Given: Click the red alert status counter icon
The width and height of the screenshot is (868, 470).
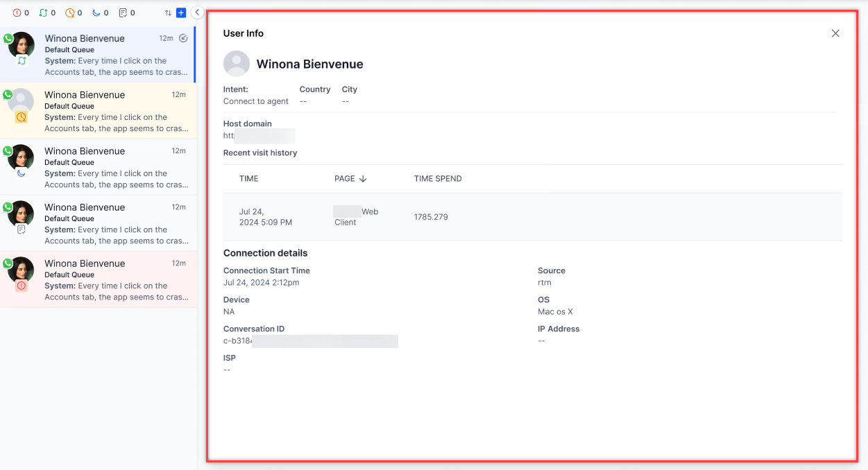Looking at the screenshot, I should [x=17, y=12].
